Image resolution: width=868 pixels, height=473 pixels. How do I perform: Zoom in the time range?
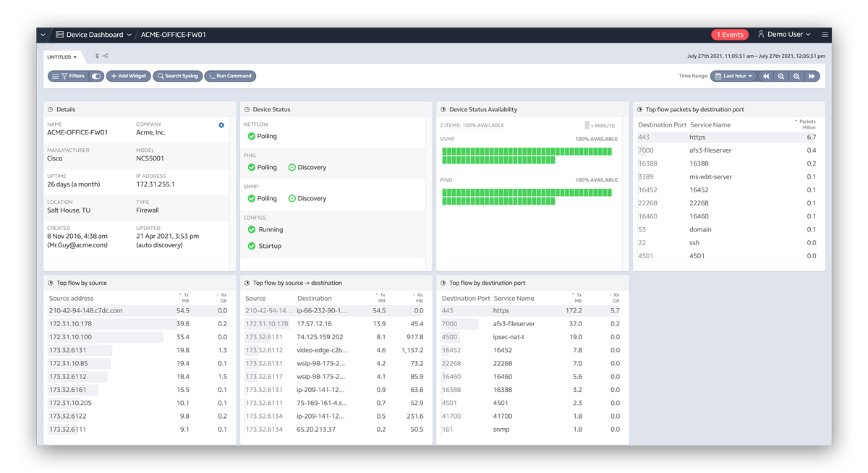796,76
